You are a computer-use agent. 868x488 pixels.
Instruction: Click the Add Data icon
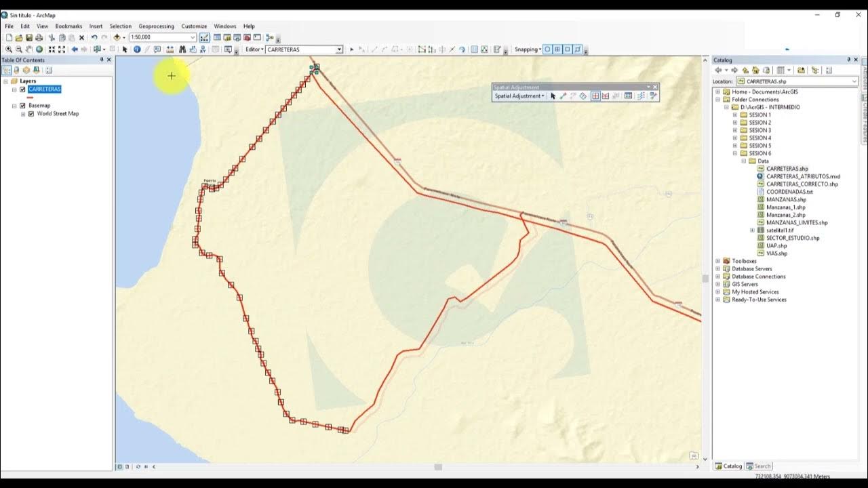pos(117,37)
